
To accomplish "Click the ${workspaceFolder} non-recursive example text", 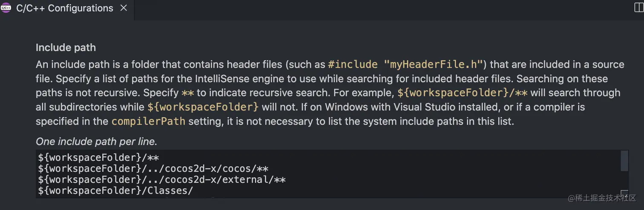I will (x=203, y=107).
